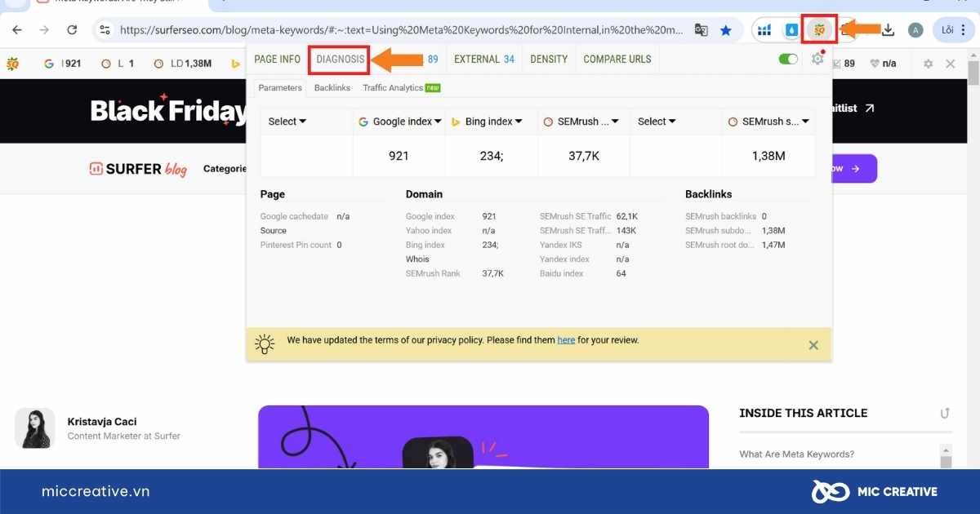The width and height of the screenshot is (980, 514).
Task: Open the profile avatar labeled A
Action: [x=915, y=30]
